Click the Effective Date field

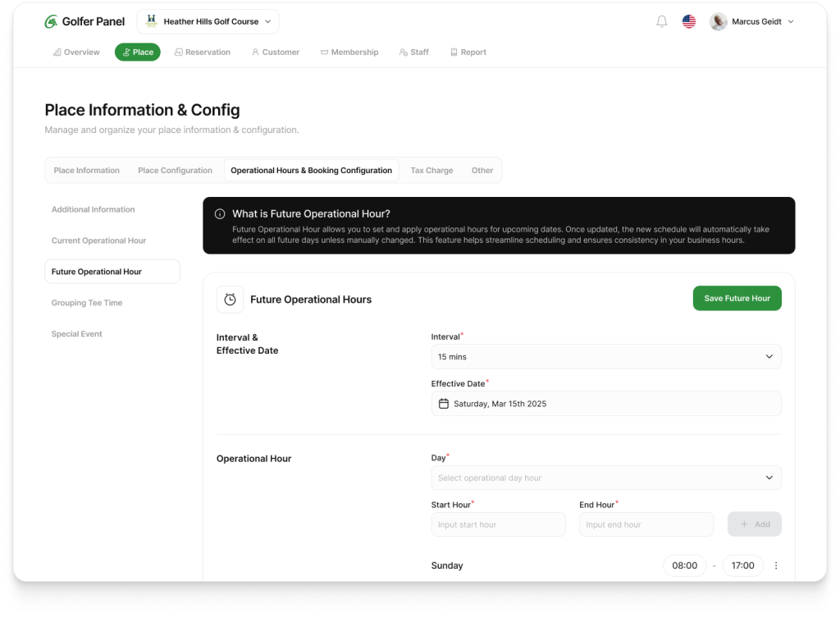coord(606,404)
